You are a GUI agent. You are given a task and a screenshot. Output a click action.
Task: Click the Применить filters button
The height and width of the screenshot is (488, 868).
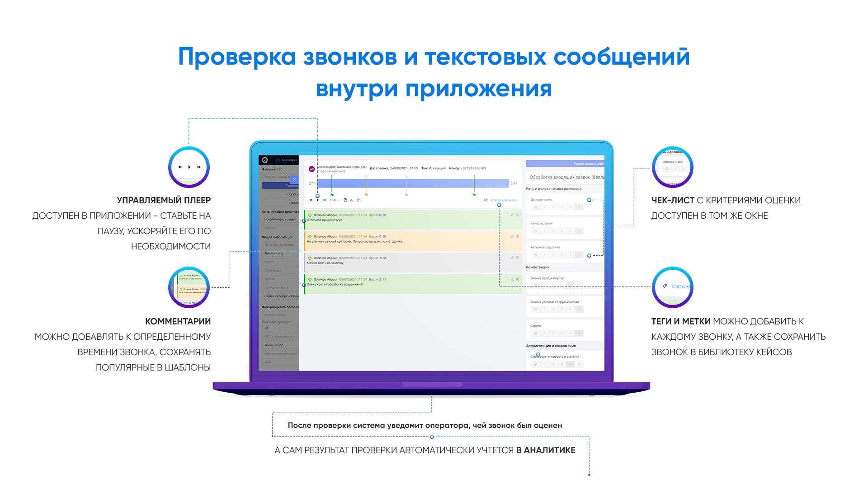pos(280,186)
